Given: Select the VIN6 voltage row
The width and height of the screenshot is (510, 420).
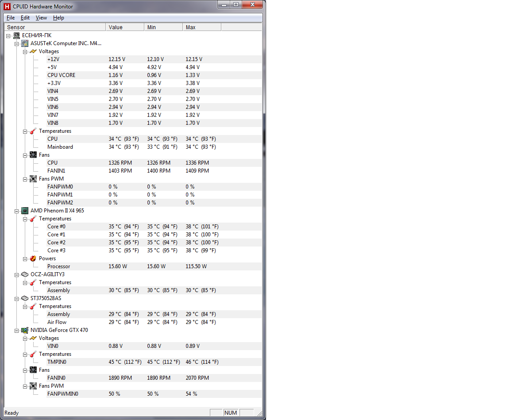Looking at the screenshot, I should (x=154, y=107).
